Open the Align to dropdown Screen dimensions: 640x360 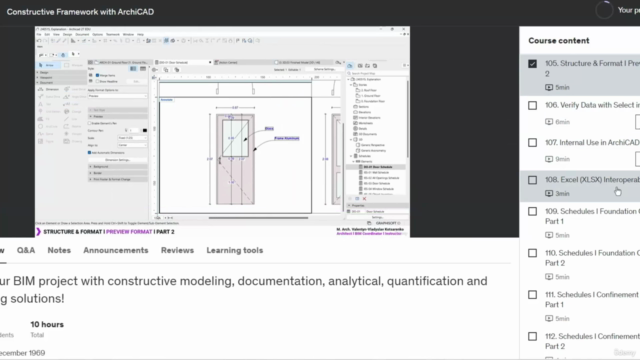pyautogui.click(x=132, y=145)
